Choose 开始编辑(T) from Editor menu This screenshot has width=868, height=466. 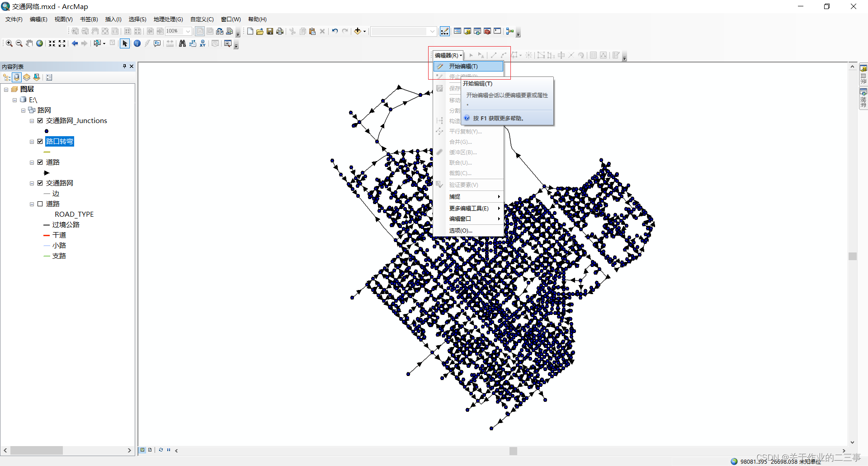pos(468,66)
